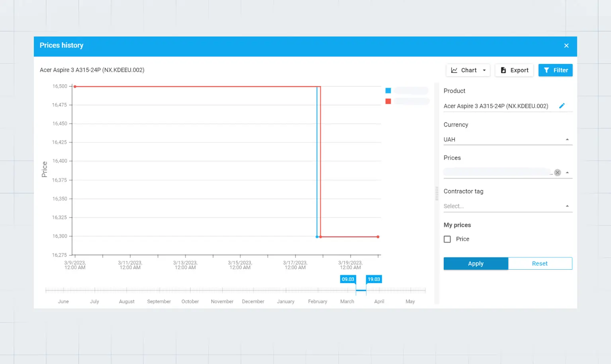
Task: Open the Prices dropdown arrow
Action: click(567, 173)
